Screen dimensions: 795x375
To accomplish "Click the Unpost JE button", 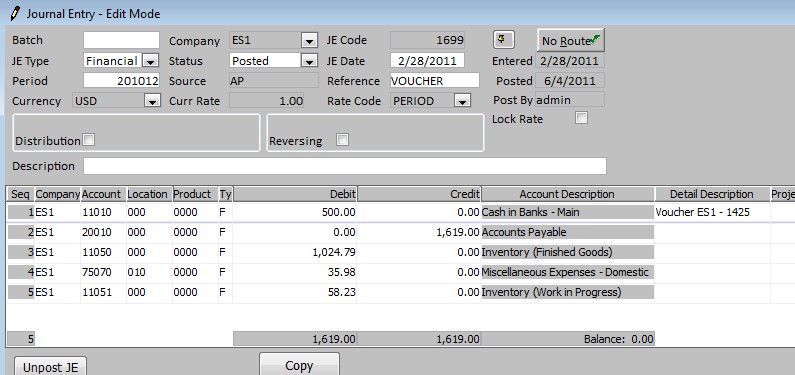I will click(50, 367).
